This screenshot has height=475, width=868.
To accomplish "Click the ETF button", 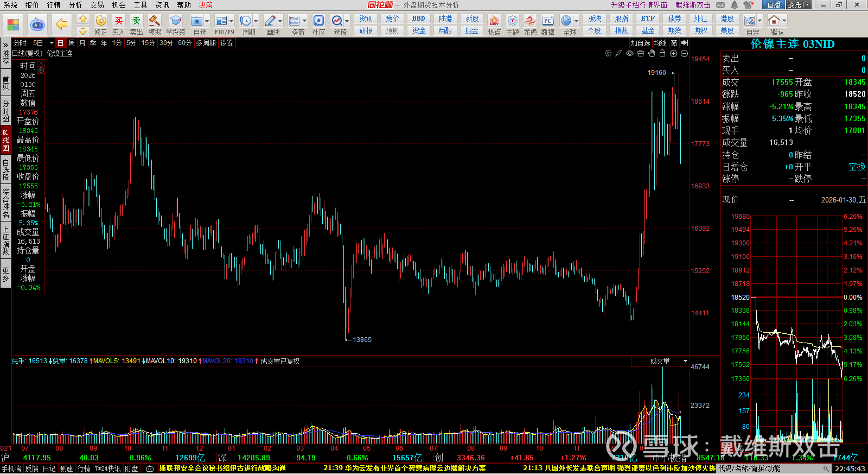I will [648, 18].
